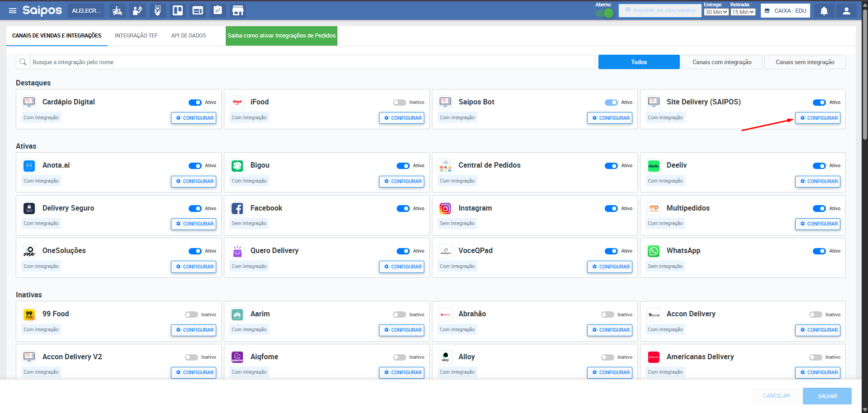Enable the 99 Food toggle
Image resolution: width=868 pixels, height=413 pixels.
tap(191, 314)
